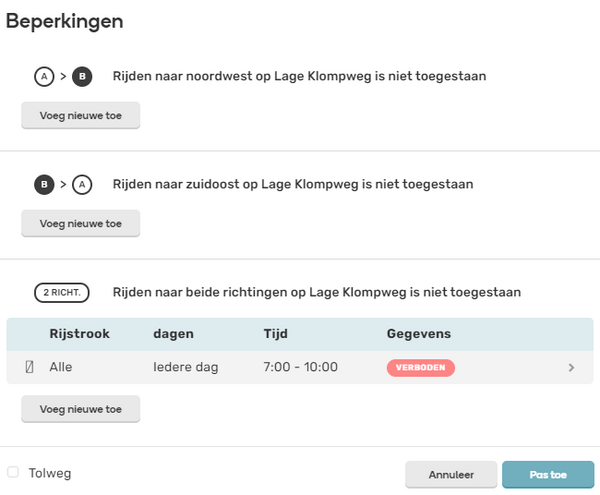Click the dark B circle in the B>A row
Viewport: 600px width, 495px height.
[x=44, y=185]
